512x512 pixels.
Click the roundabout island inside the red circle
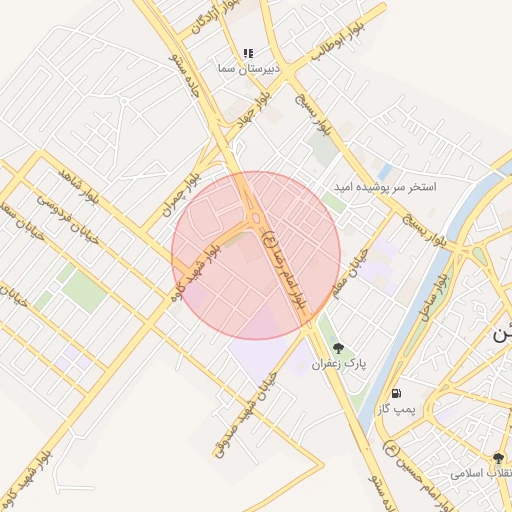tap(256, 218)
